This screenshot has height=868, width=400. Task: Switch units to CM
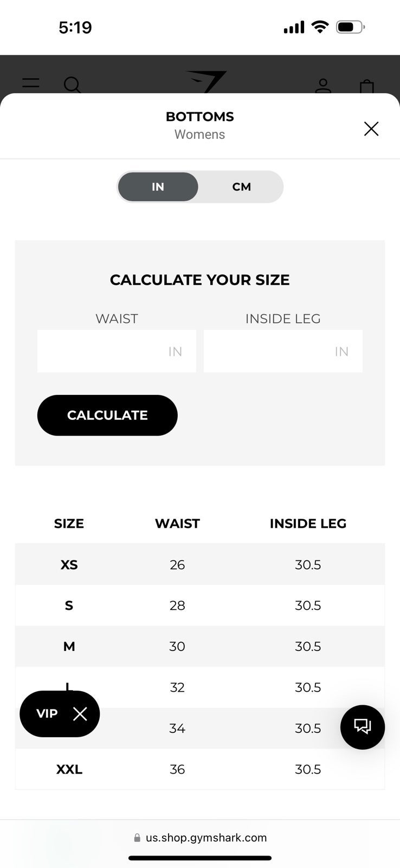[241, 187]
